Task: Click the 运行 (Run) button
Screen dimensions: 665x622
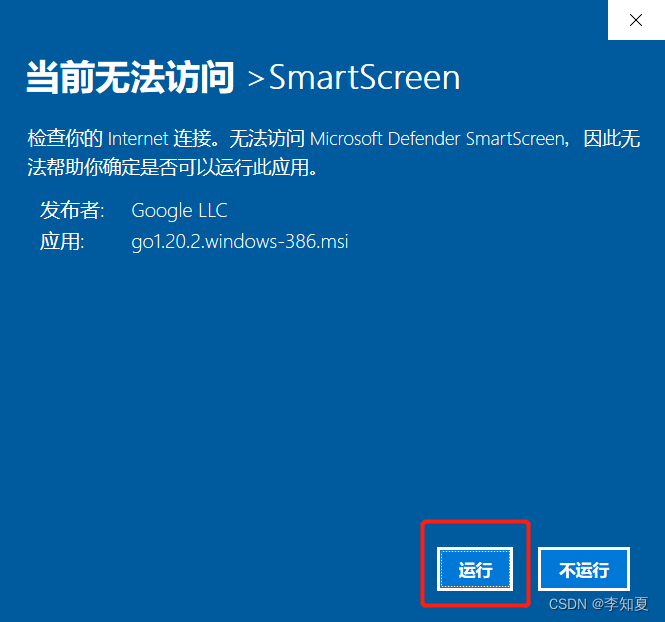Action: point(475,569)
